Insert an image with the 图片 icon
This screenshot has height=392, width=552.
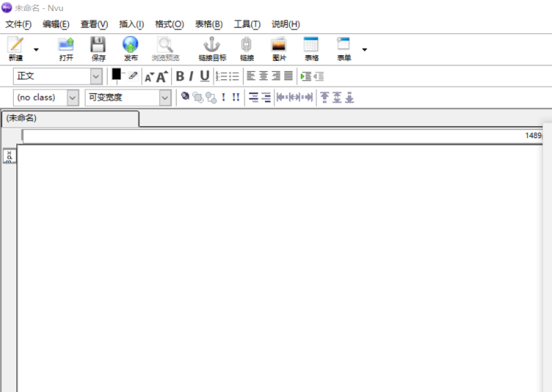(279, 46)
